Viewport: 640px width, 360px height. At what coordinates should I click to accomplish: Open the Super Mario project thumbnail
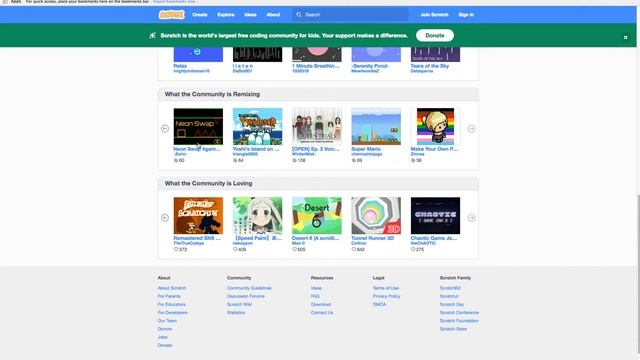point(376,127)
